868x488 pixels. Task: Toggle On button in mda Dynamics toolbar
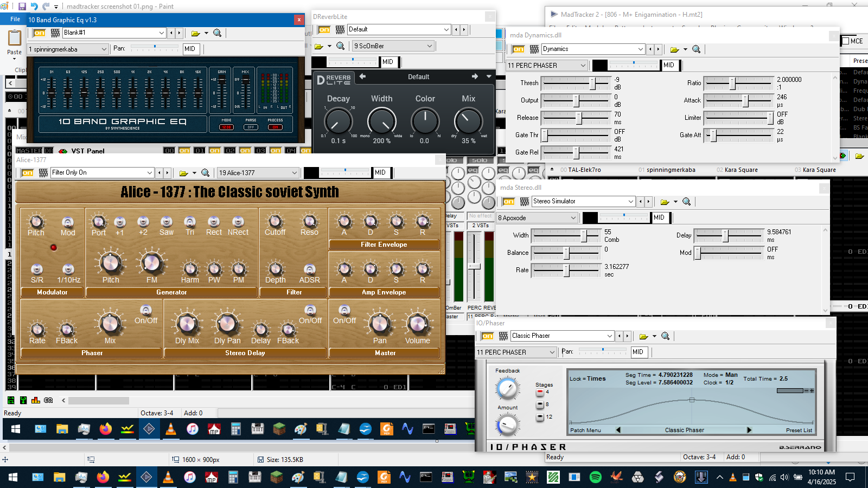click(x=518, y=49)
